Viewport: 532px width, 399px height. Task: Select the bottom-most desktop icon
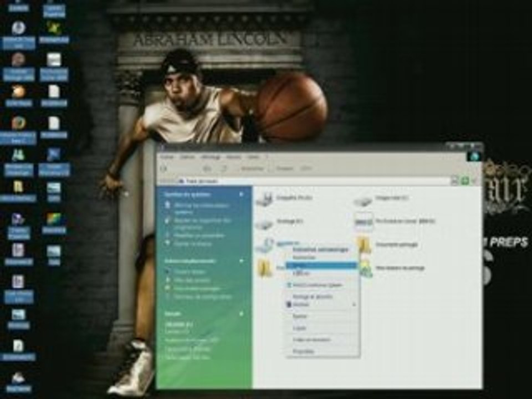pos(18,377)
